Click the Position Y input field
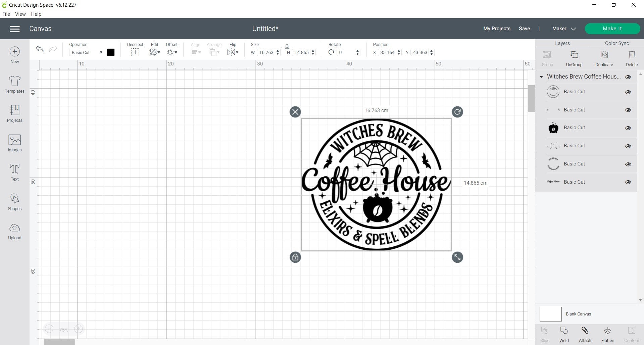This screenshot has height=345, width=644. (420, 52)
